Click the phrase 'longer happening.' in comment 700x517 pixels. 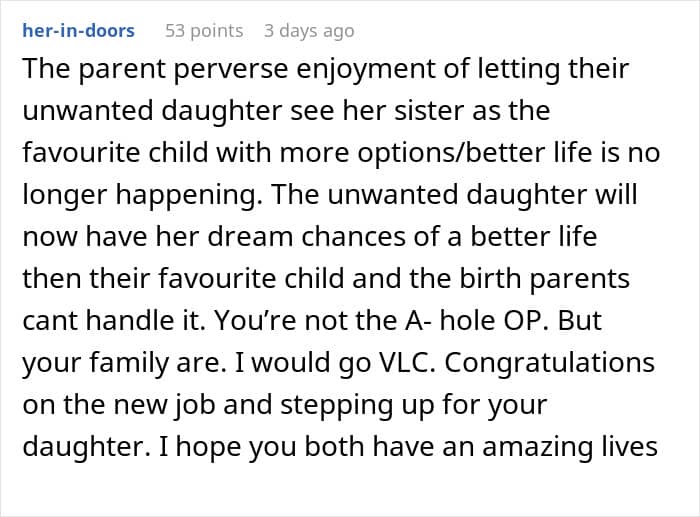142,195
